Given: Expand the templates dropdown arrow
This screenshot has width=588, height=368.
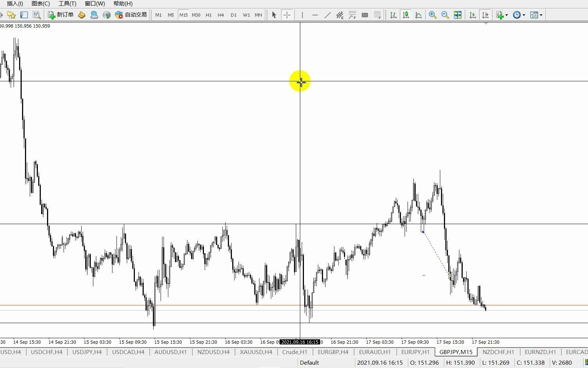Looking at the screenshot, I should (x=541, y=15).
